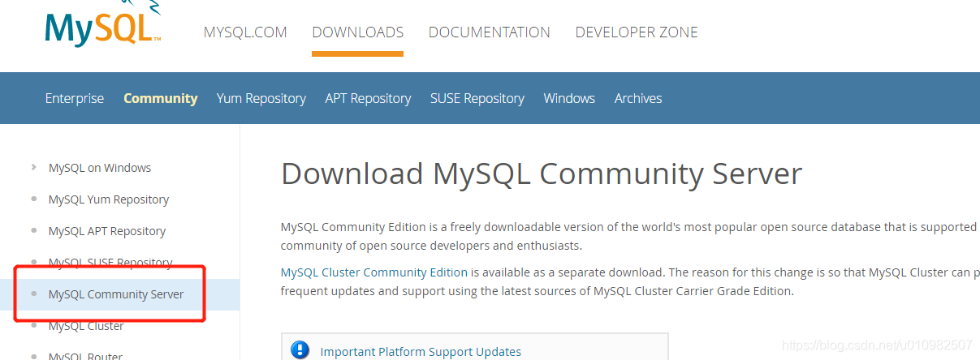Open the APT Repository menu item

click(x=368, y=98)
